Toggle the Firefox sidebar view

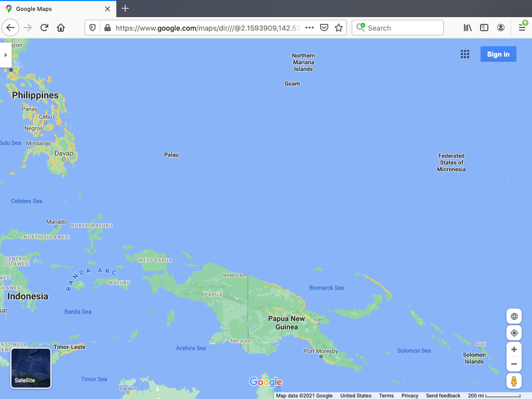484,28
